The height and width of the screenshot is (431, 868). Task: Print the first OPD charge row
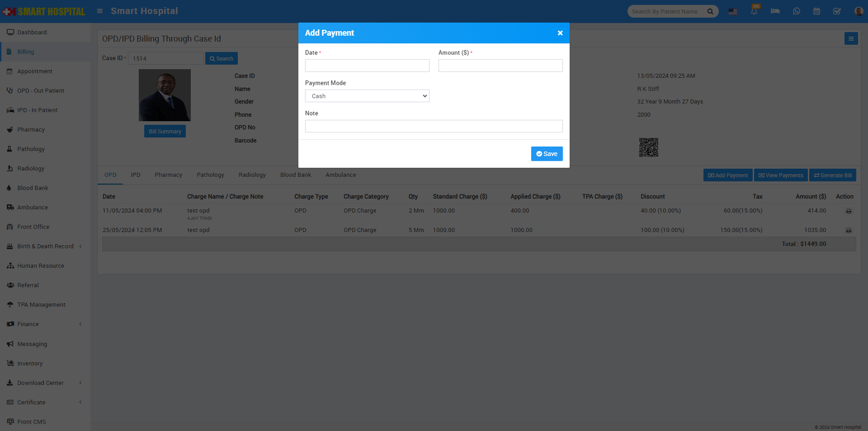pyautogui.click(x=848, y=211)
